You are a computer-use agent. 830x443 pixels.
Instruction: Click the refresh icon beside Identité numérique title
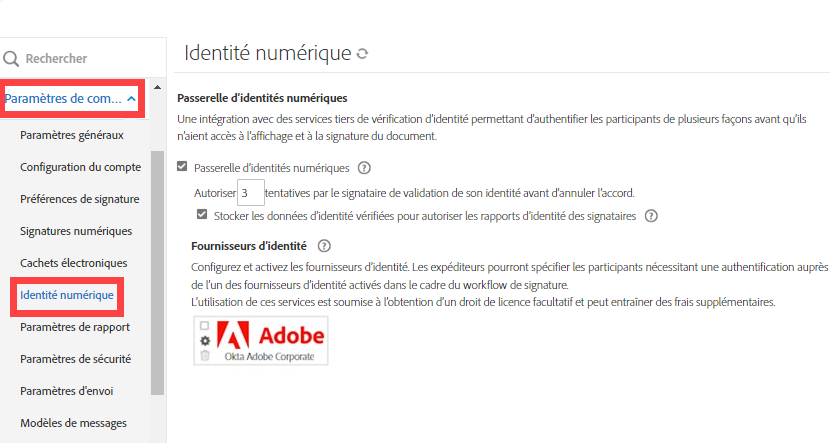click(362, 54)
